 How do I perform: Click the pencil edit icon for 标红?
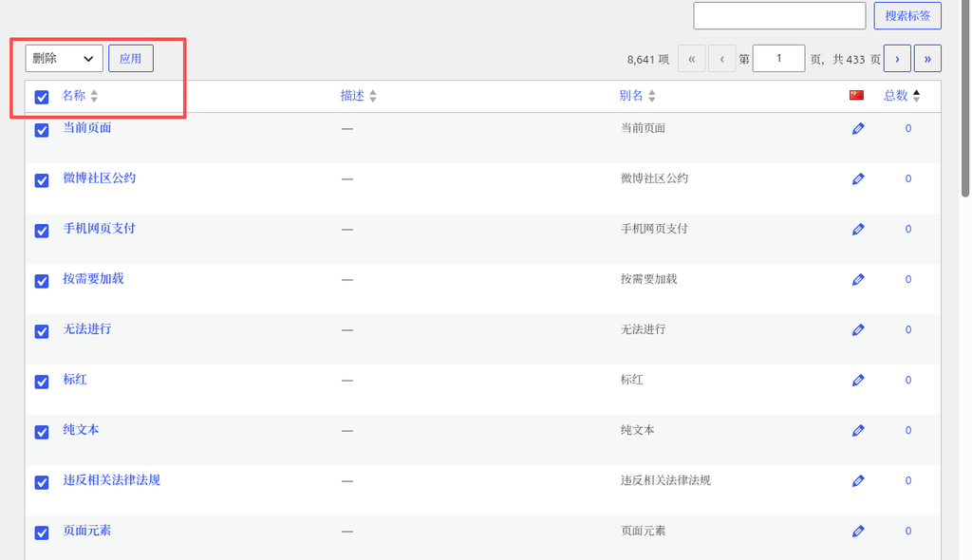[858, 380]
